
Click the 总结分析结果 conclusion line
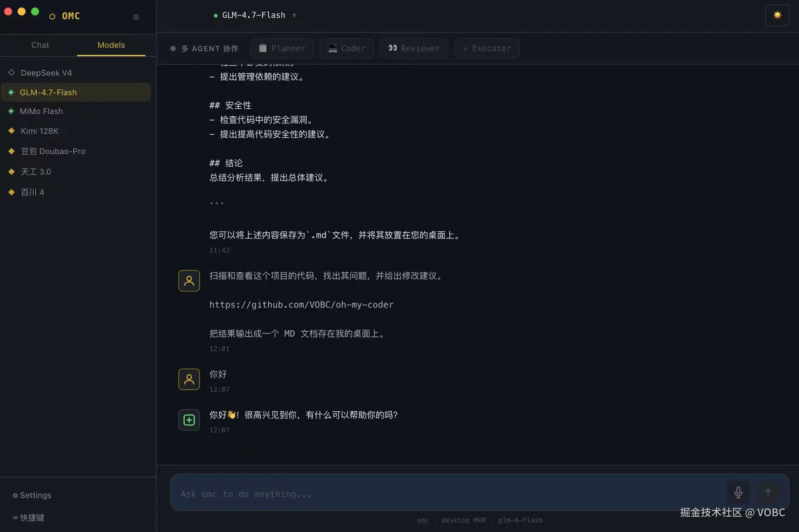[x=269, y=178]
